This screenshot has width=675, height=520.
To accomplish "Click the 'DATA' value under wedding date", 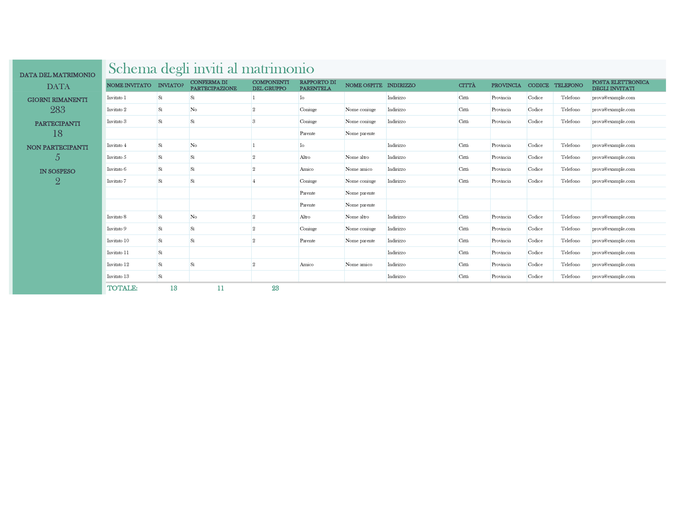I will pos(58,87).
